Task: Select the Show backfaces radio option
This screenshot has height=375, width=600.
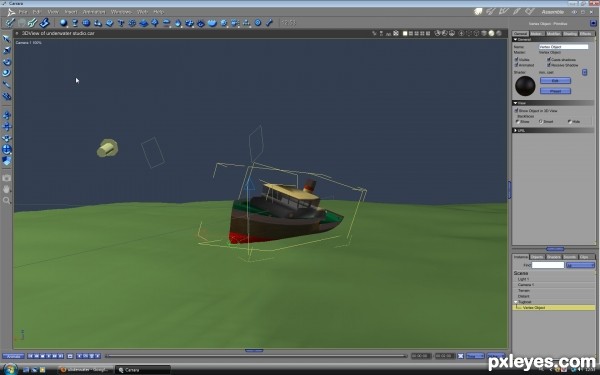Action: (517, 122)
